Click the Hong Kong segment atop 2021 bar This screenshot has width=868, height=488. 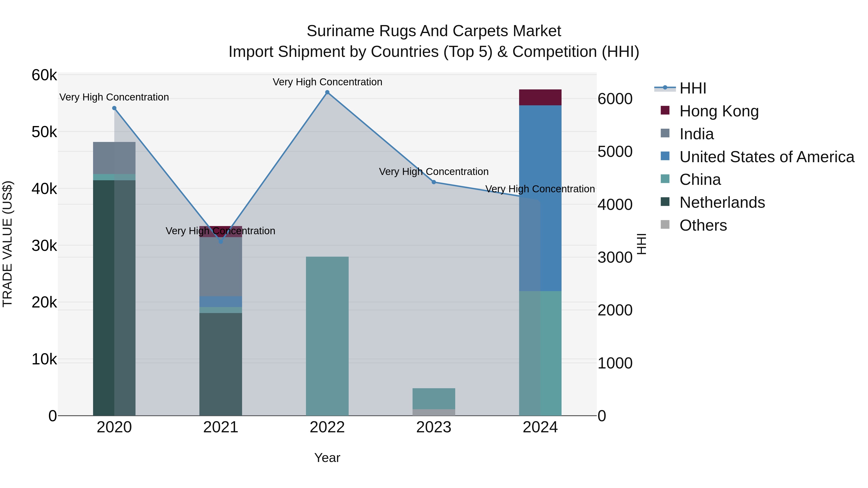[221, 231]
